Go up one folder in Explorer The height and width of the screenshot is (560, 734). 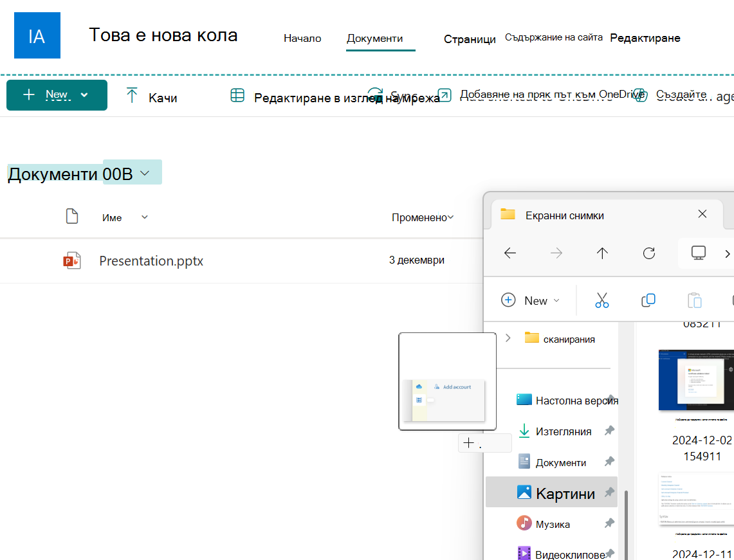[602, 253]
